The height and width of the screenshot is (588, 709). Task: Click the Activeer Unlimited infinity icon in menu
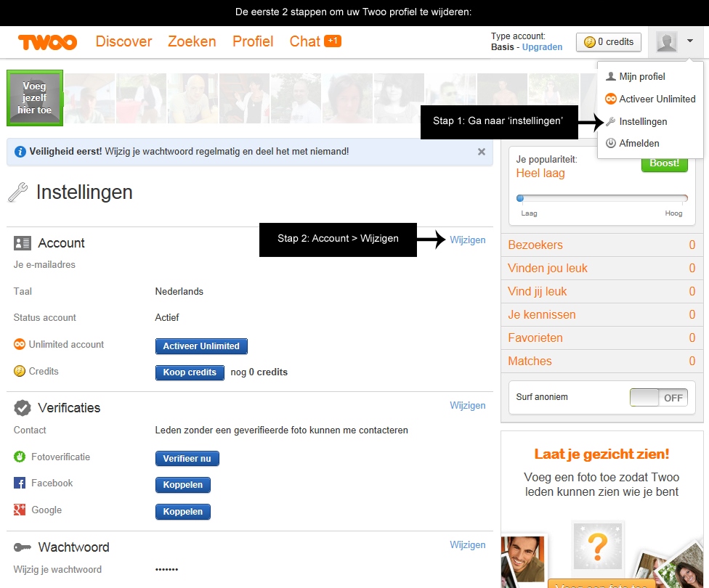click(x=611, y=99)
